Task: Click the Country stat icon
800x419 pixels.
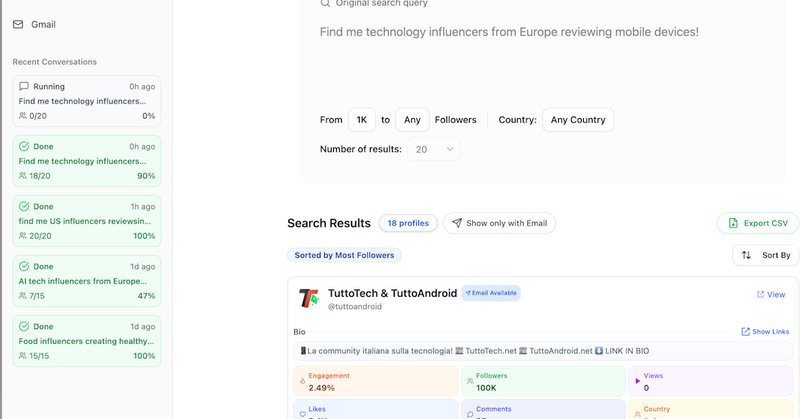Action: pos(637,414)
